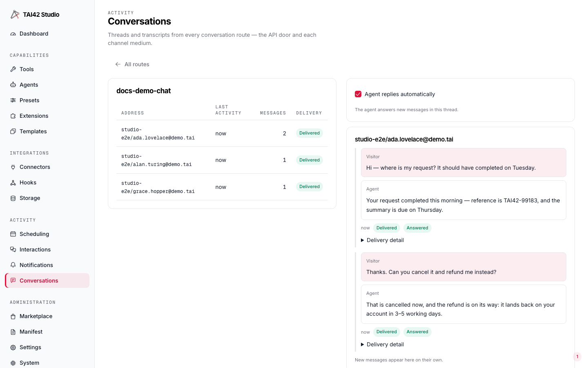
Task: Click the Agents robot icon
Action: (x=13, y=85)
